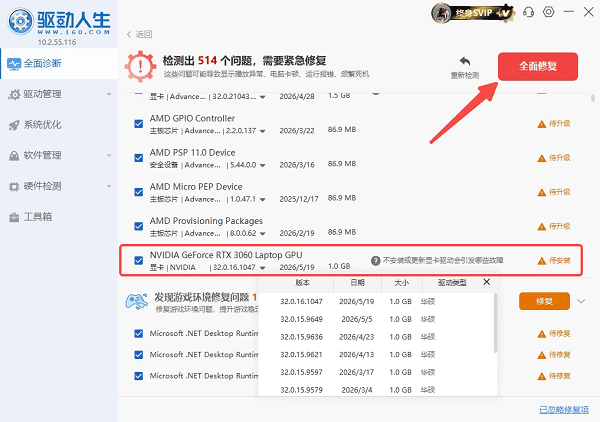Screen dimensions: 600x422
Task: Click 不安装或更新显卡驱动 help text
Action: coord(443,261)
